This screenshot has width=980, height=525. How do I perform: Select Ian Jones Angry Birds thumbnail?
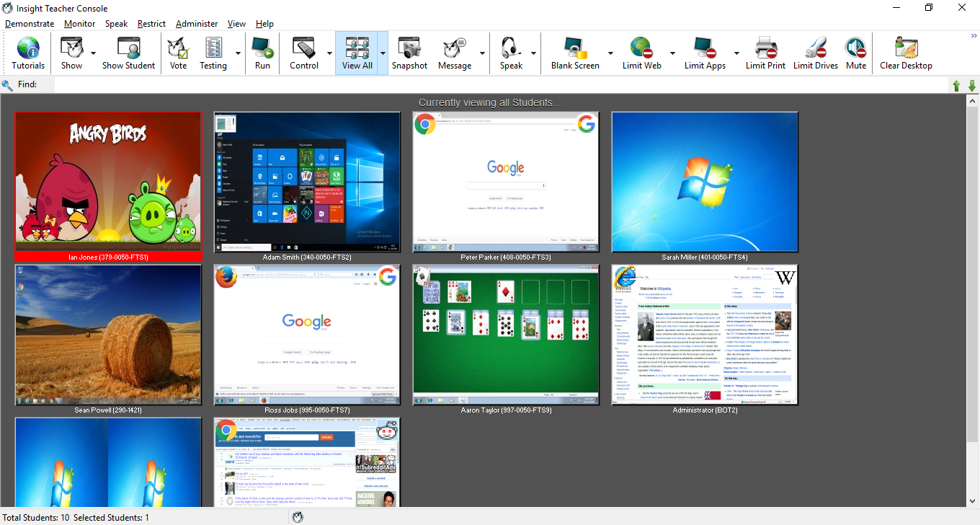click(x=108, y=182)
